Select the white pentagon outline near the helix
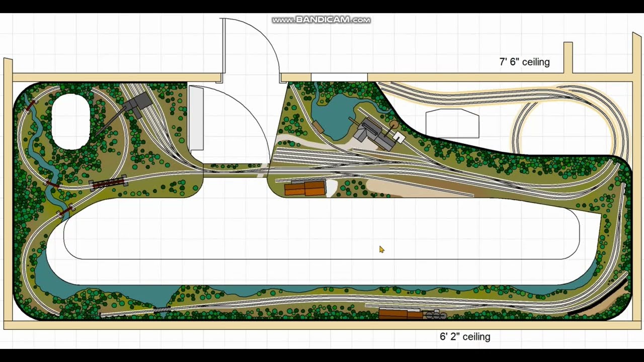 click(452, 123)
